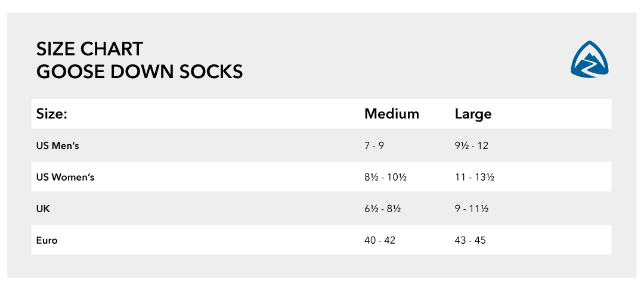Click the Size: header label
644x298 pixels.
(52, 114)
